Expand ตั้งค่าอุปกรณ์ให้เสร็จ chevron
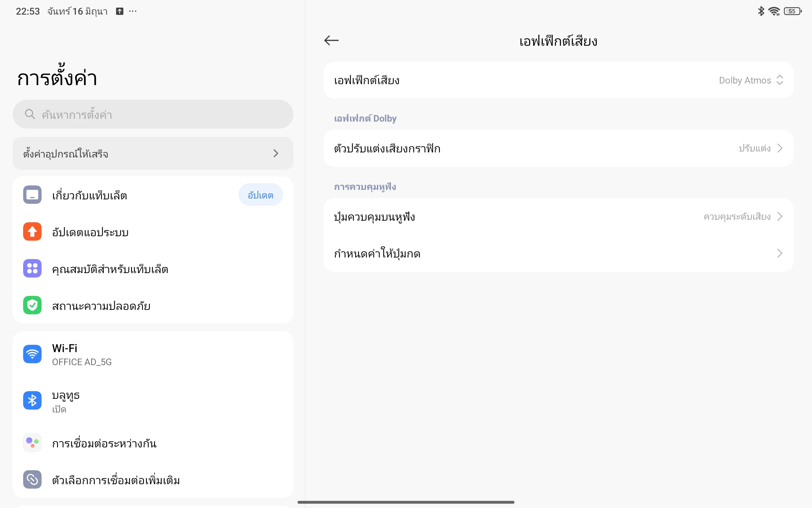The width and height of the screenshot is (812, 508). [276, 153]
